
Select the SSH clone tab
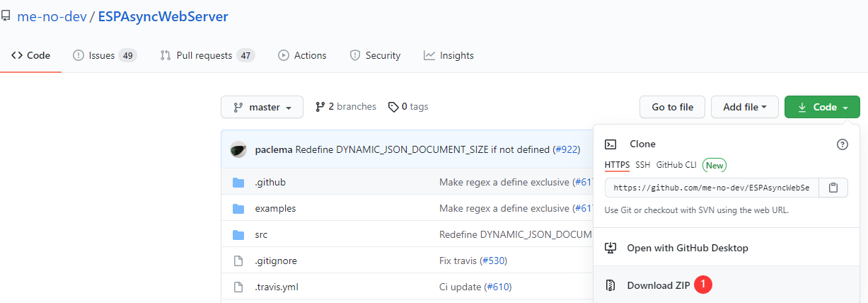coord(642,165)
